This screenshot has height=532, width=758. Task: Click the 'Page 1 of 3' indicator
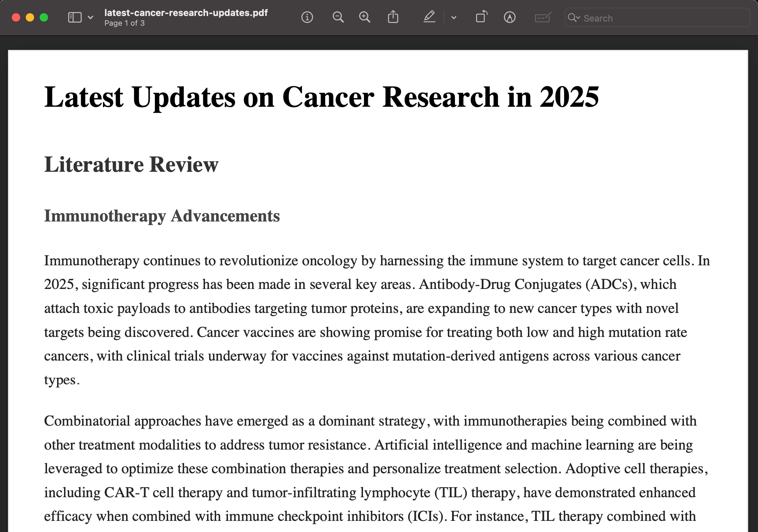coord(124,23)
